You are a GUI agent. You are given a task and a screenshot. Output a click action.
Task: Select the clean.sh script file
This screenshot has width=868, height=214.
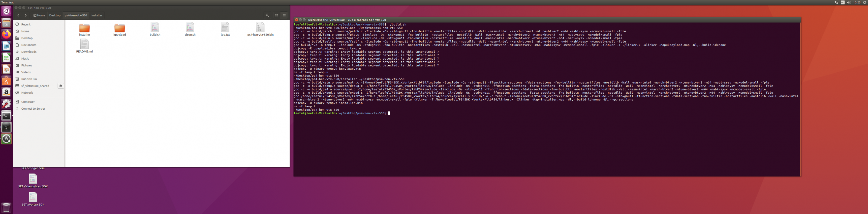coord(190,29)
